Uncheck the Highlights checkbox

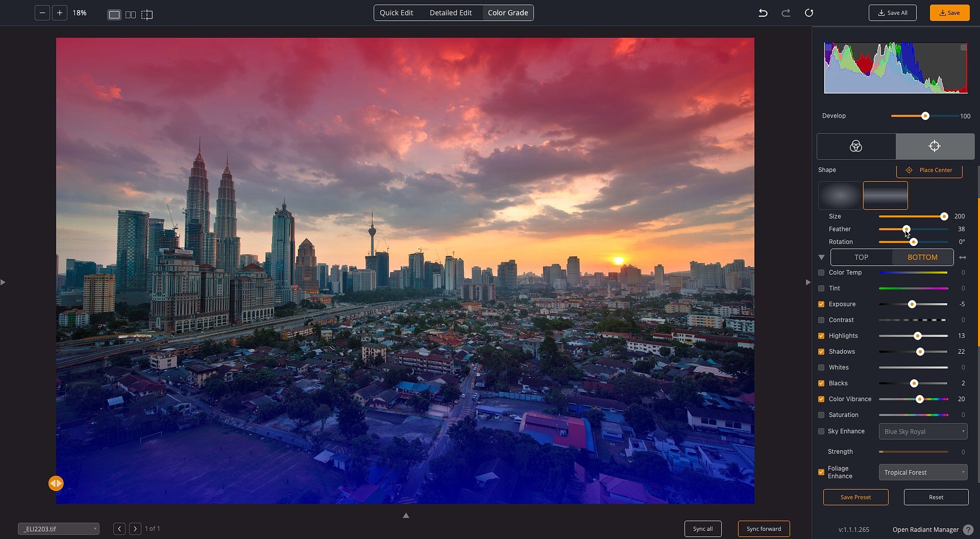(x=821, y=336)
